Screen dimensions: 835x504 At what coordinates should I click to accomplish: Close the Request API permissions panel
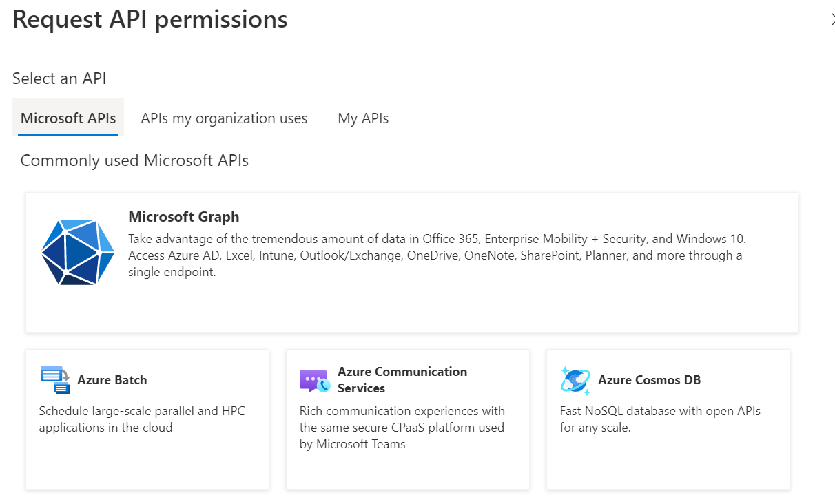[x=832, y=20]
